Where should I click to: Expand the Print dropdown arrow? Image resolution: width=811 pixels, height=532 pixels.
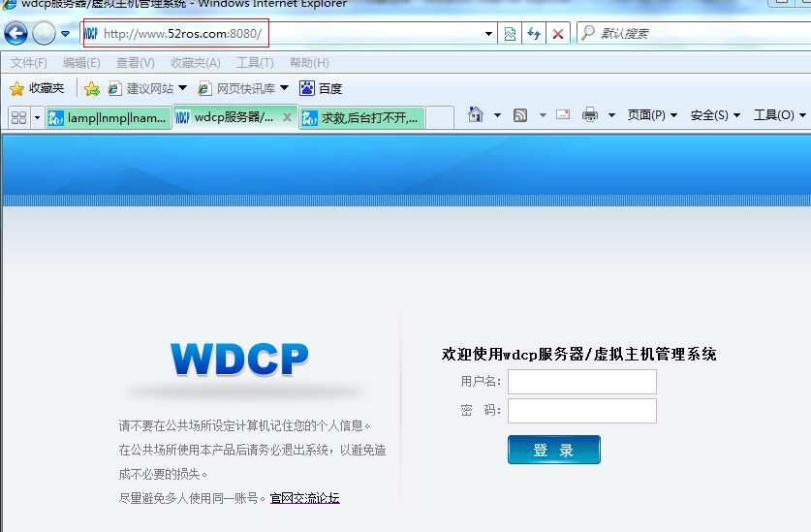tap(611, 115)
